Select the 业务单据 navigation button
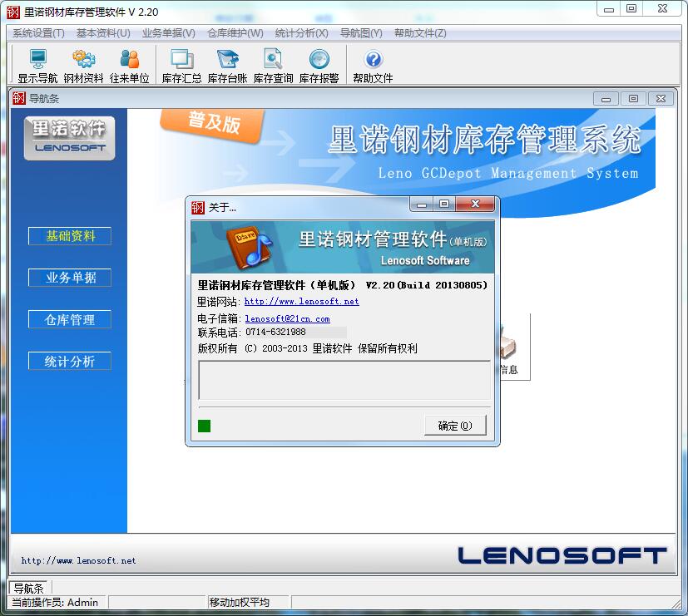 pos(70,278)
